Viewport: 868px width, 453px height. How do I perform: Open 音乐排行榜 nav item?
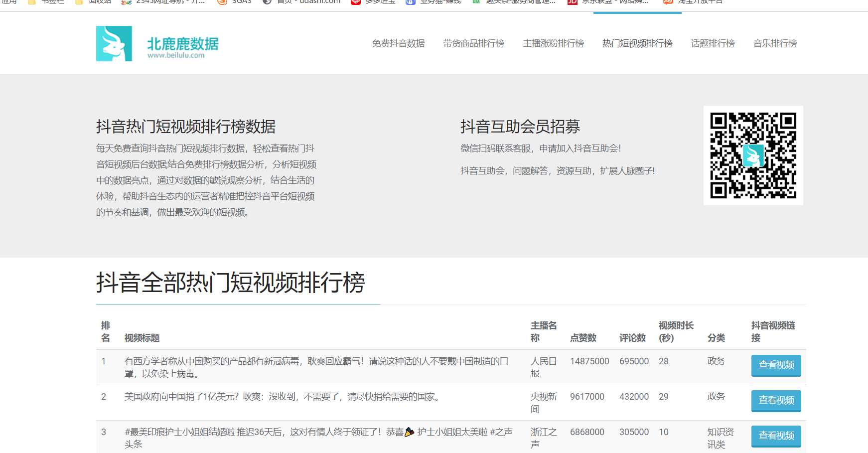point(775,43)
